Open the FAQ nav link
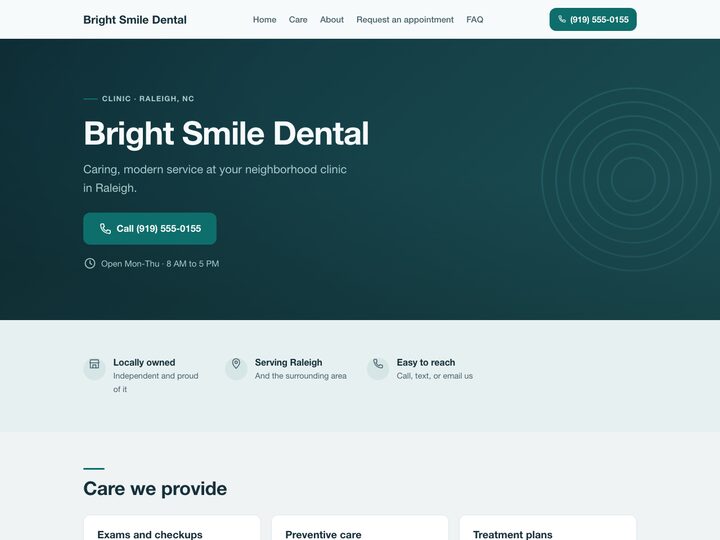 [475, 20]
